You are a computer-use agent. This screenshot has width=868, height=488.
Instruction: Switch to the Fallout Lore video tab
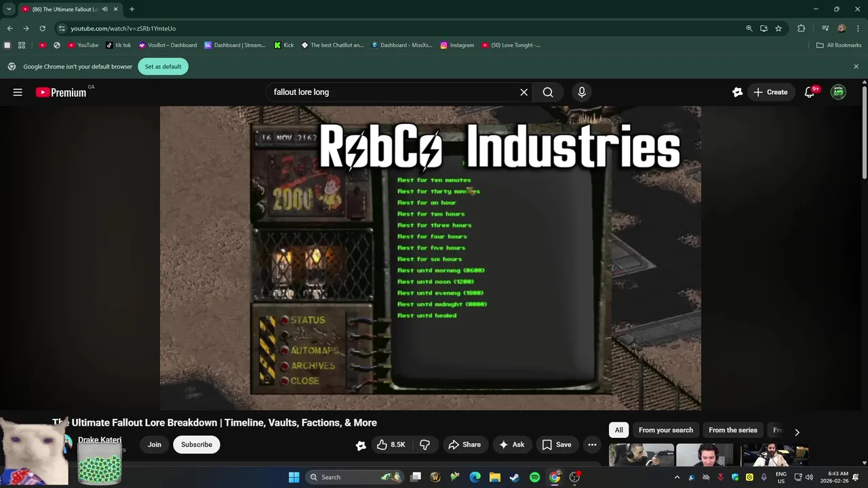(69, 9)
